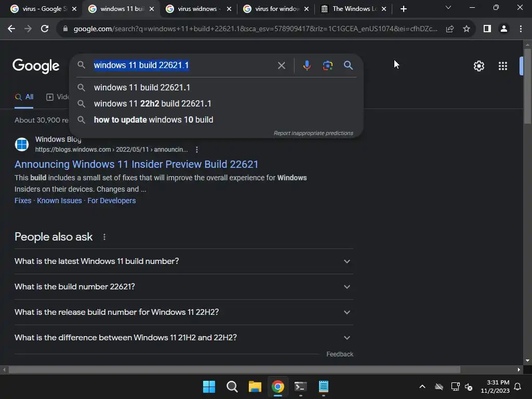This screenshot has height=399, width=532.
Task: Click the Feedback link
Action: click(x=340, y=354)
